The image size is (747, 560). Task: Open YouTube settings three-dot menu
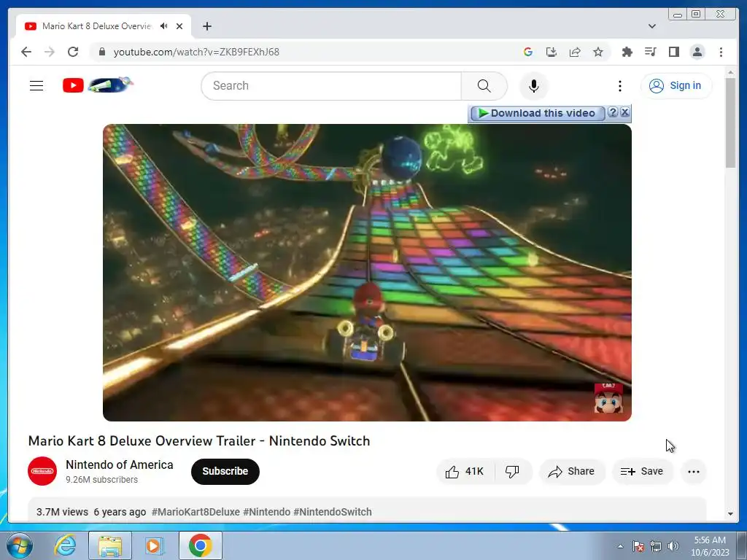tap(620, 86)
